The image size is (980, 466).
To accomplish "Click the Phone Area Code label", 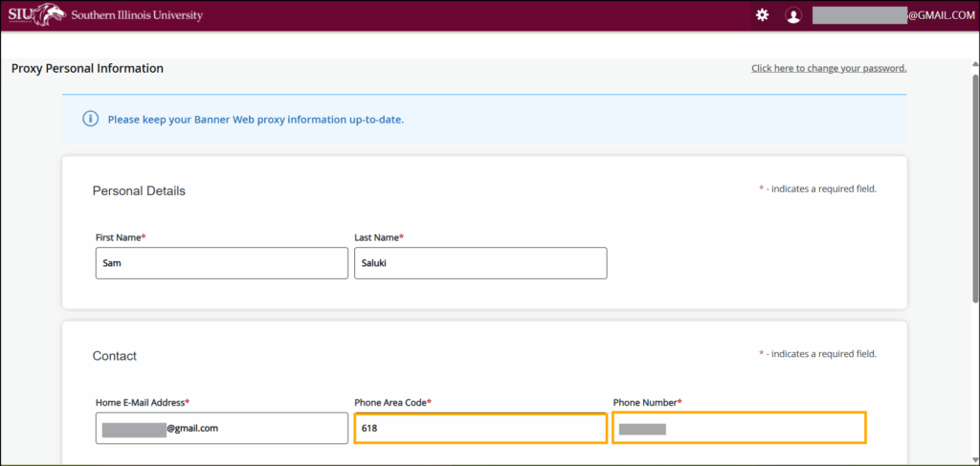I will [392, 403].
